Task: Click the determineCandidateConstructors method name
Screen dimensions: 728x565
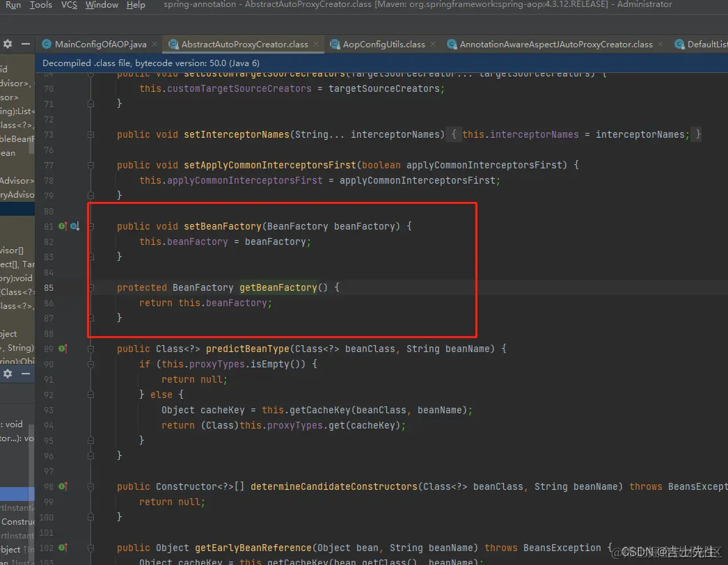Action: (334, 486)
